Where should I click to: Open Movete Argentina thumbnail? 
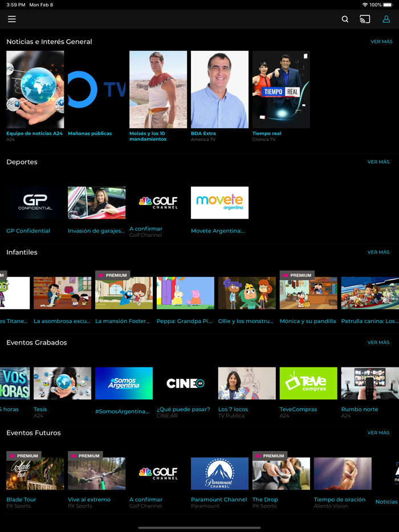pyautogui.click(x=219, y=203)
